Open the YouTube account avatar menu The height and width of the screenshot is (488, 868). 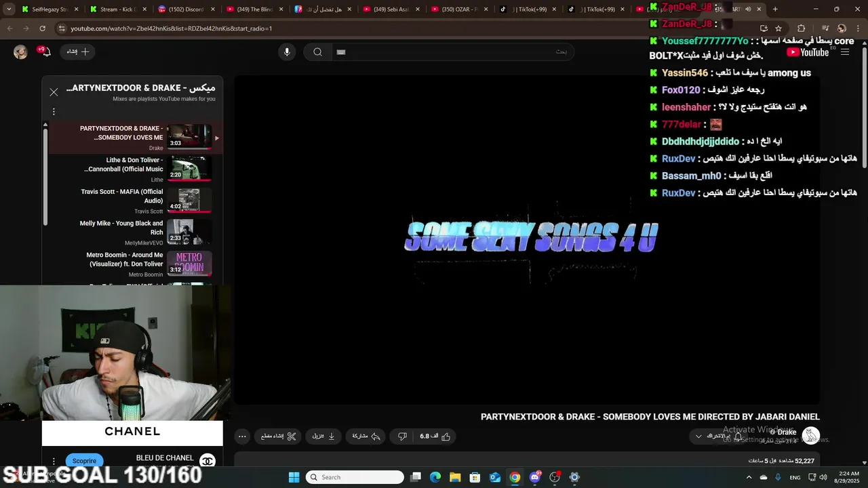tap(20, 52)
